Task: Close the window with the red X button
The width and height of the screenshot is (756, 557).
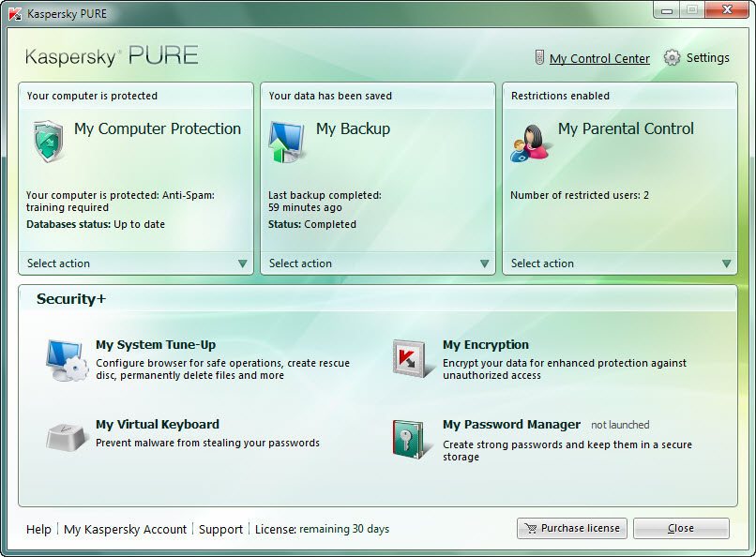Action: coord(727,9)
